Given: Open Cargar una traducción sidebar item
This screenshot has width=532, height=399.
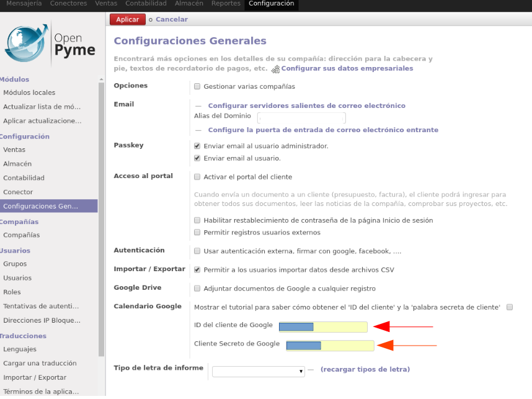Looking at the screenshot, I should (x=40, y=364).
